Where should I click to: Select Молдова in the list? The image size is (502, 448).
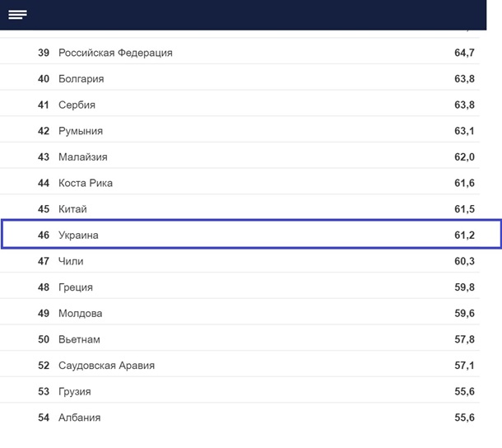coord(80,314)
